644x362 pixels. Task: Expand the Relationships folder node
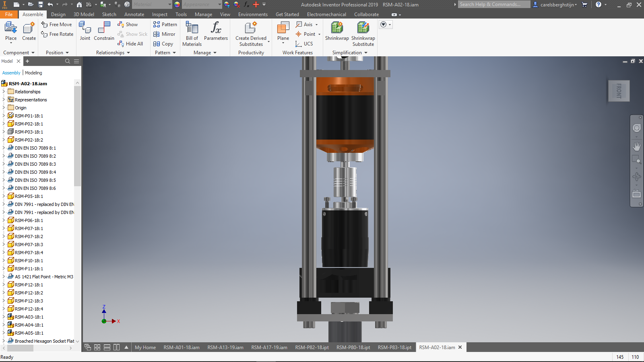point(4,92)
